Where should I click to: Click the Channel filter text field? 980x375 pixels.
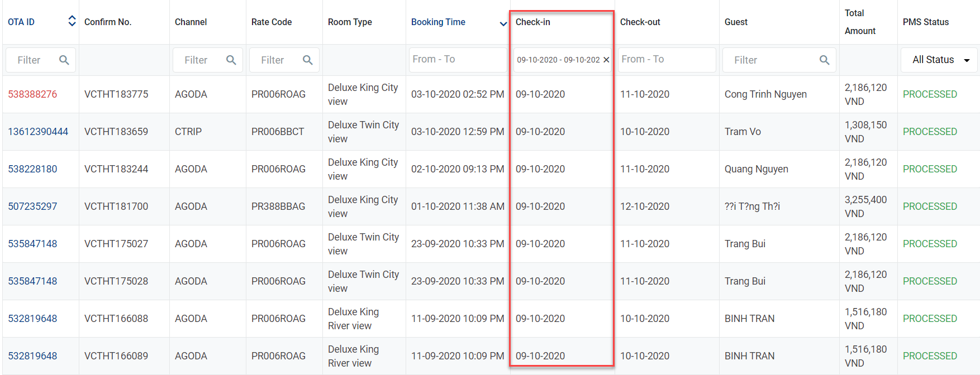198,60
